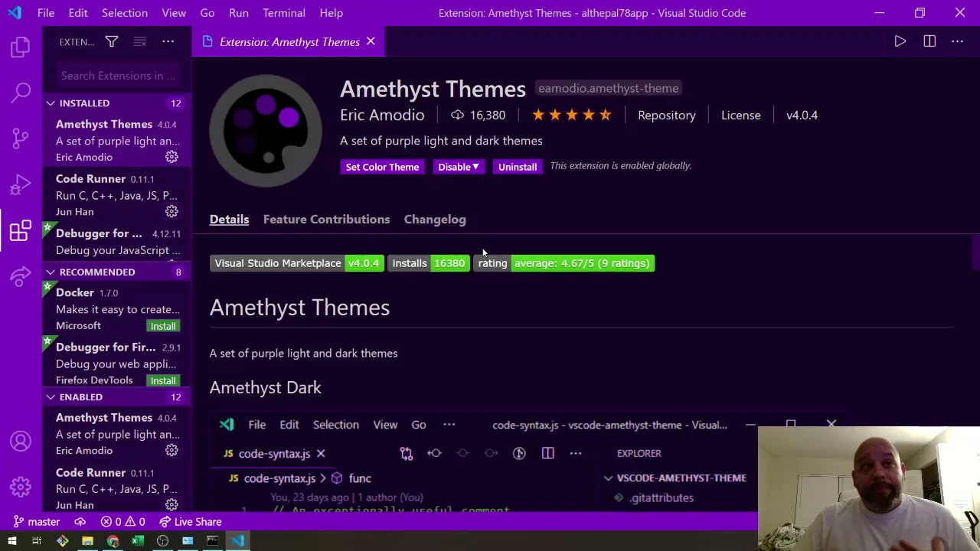Click the Run play icon in editor toolbar
Viewport: 980px width, 551px height.
pyautogui.click(x=900, y=42)
